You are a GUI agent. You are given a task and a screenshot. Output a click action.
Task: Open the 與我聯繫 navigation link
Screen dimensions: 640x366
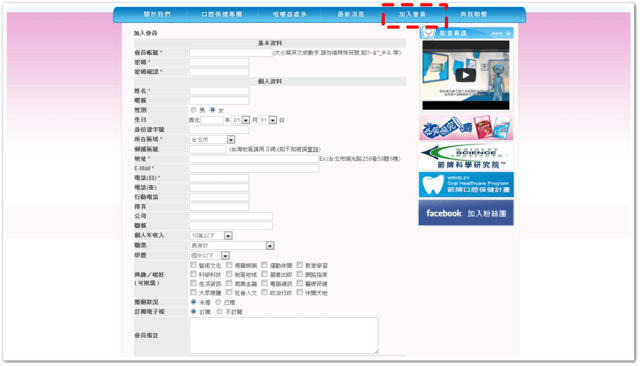474,14
